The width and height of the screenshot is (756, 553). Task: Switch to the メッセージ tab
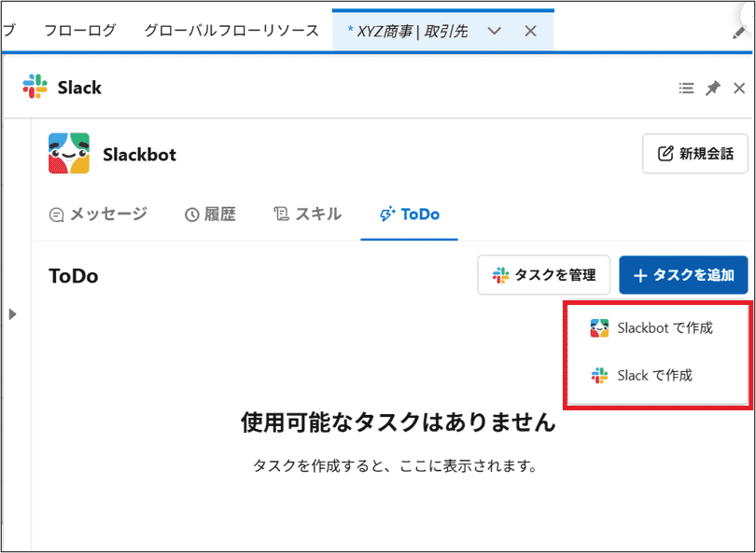(x=98, y=214)
